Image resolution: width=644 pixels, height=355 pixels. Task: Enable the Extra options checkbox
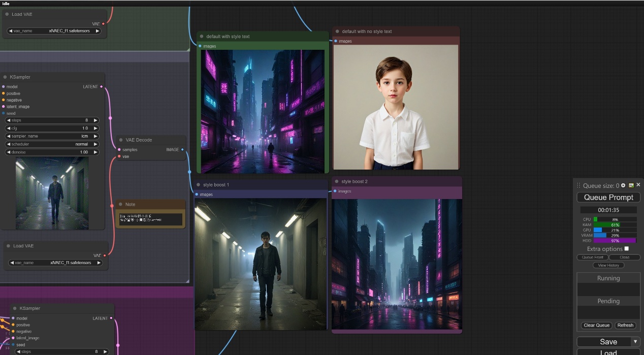(x=626, y=248)
